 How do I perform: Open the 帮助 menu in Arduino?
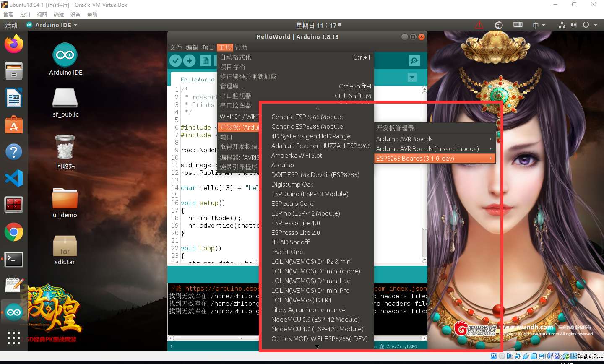241,47
